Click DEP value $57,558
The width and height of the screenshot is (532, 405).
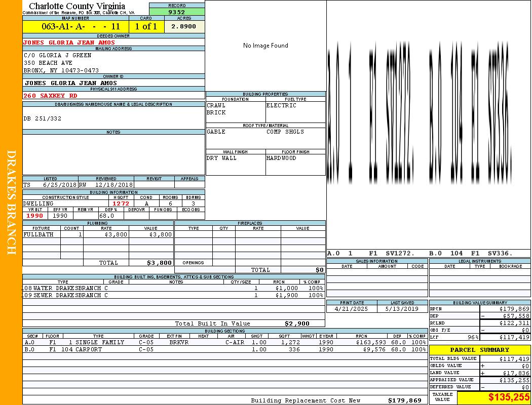pos(516,316)
